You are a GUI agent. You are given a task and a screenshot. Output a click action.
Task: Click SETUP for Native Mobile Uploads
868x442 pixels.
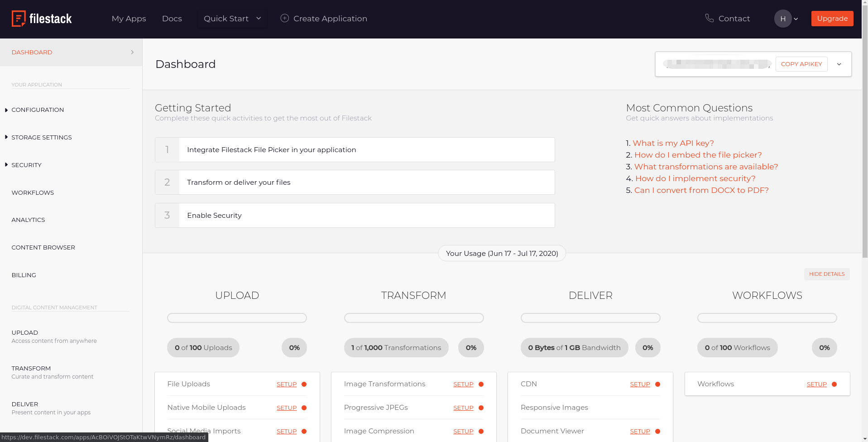pos(287,408)
